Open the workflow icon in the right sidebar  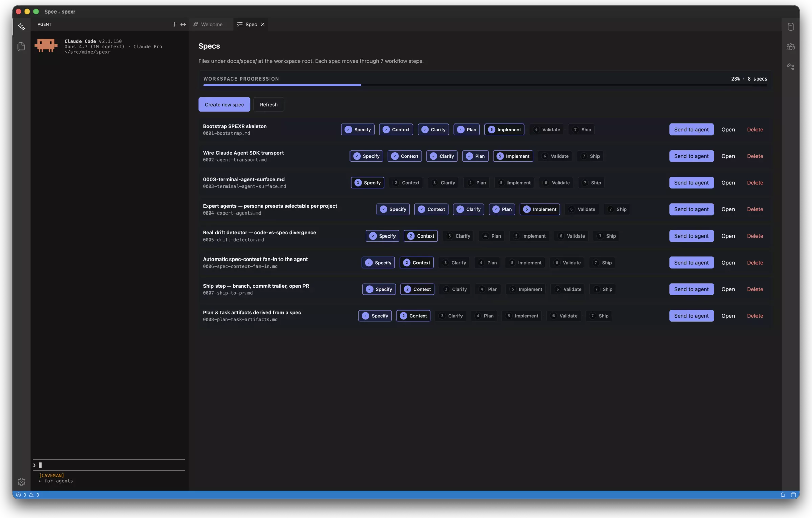tap(790, 67)
